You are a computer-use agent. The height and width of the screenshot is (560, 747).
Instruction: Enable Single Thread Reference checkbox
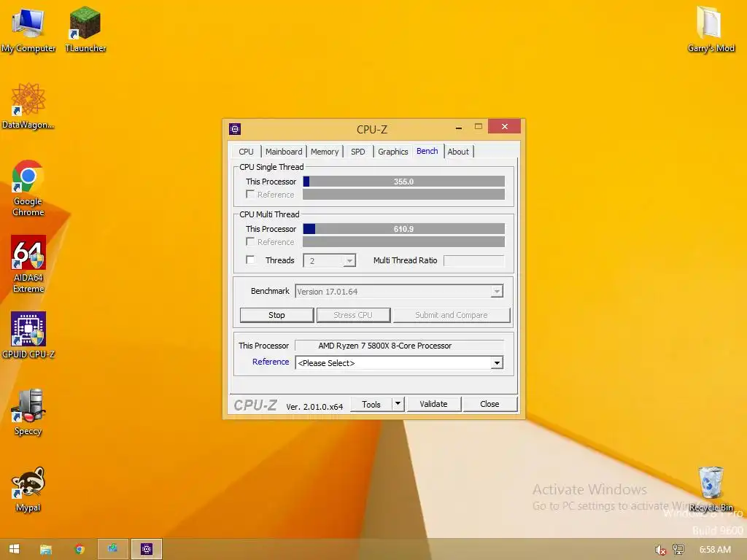tap(250, 194)
